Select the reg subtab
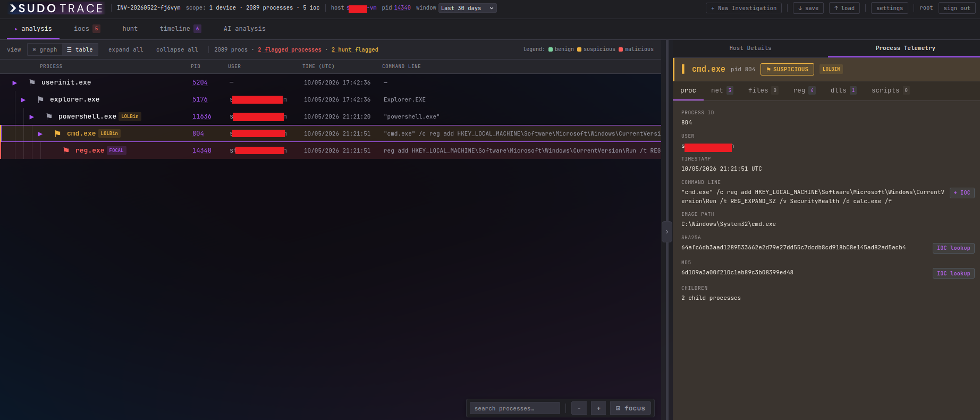Screen dimensions: 980x420 click(x=804, y=90)
